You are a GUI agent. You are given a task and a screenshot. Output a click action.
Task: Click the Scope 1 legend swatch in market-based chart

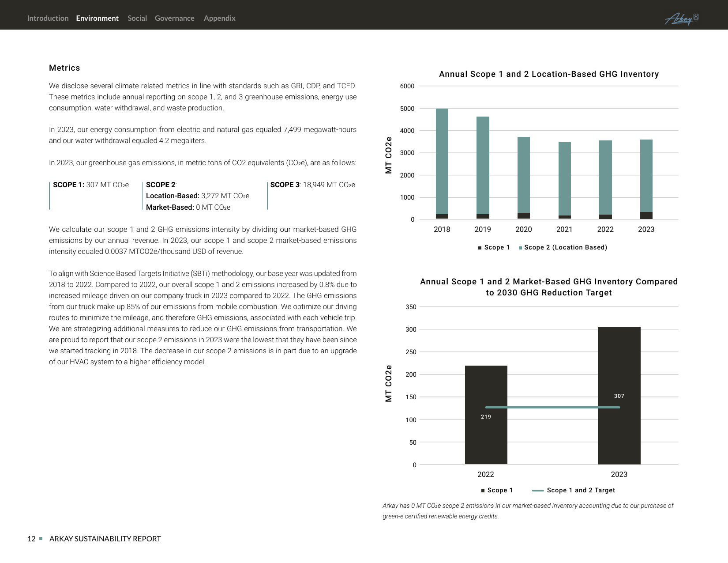(483, 491)
